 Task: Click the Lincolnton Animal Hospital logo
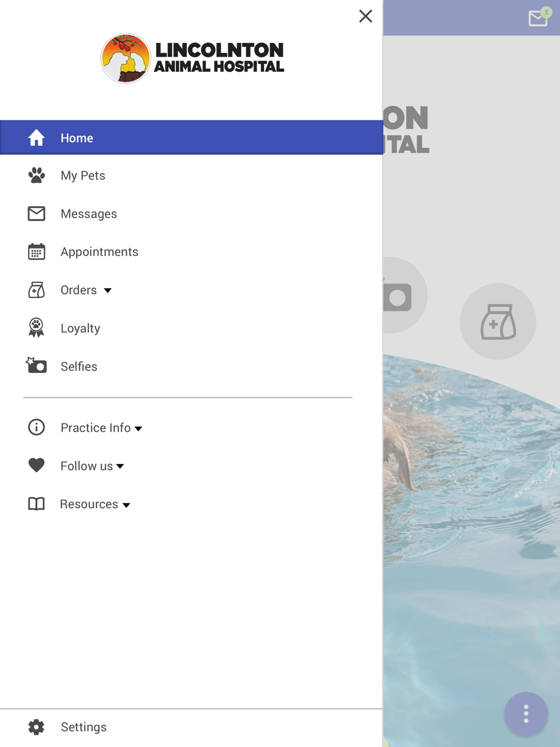(x=192, y=58)
